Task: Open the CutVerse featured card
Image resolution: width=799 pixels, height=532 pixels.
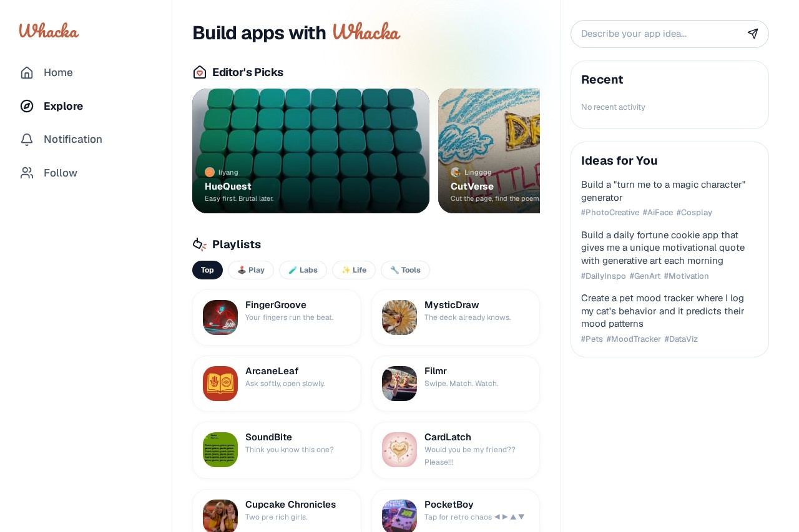Action: [x=489, y=151]
